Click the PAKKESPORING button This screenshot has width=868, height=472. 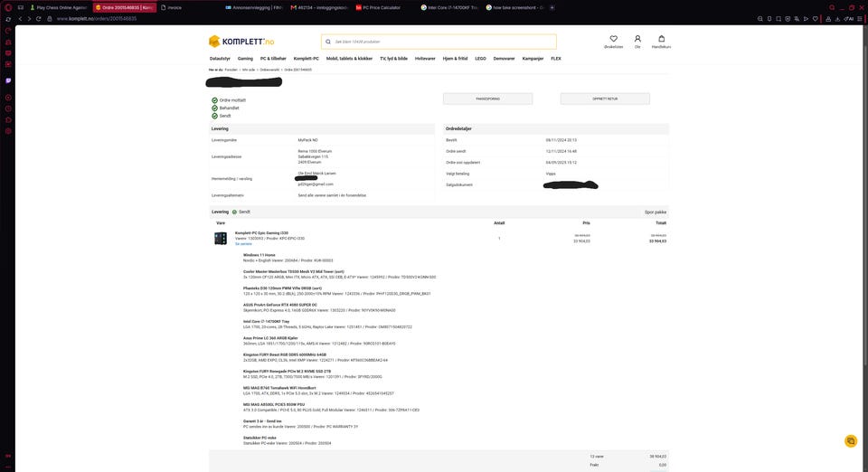click(487, 99)
